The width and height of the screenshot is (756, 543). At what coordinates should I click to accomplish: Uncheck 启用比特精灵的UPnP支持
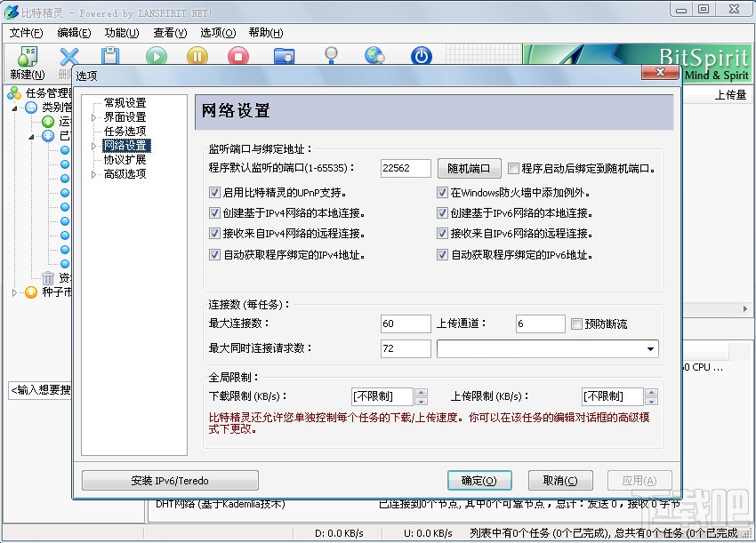point(216,192)
